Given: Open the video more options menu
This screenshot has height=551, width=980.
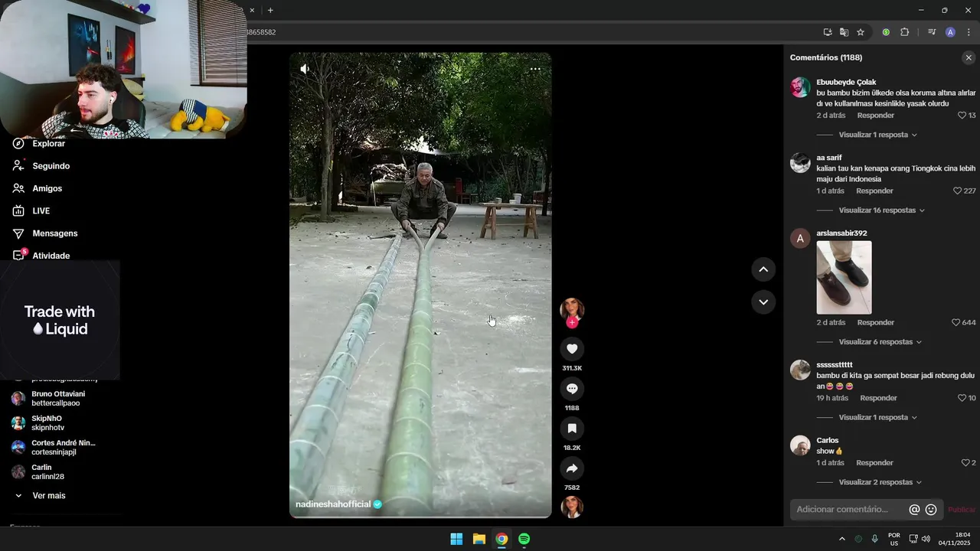Looking at the screenshot, I should [535, 69].
